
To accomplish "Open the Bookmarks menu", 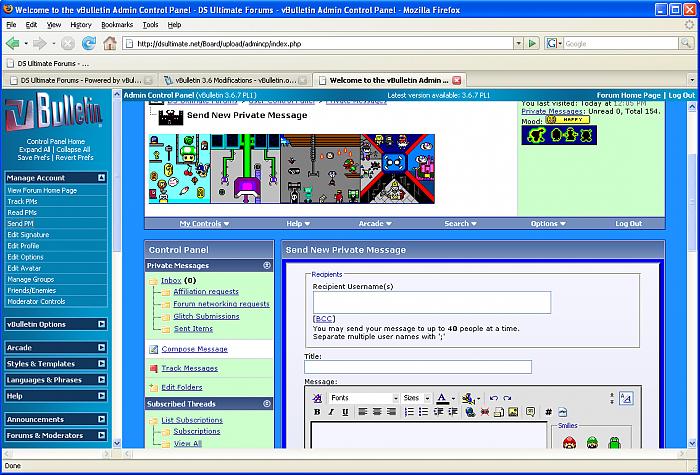I will pyautogui.click(x=116, y=24).
